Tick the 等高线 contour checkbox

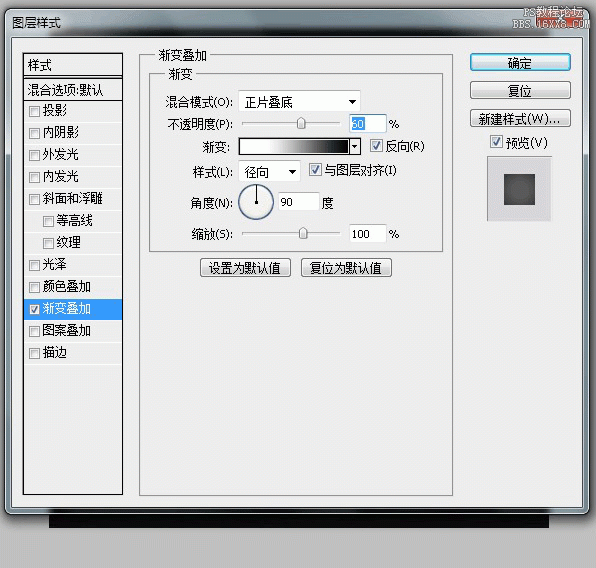[48, 221]
